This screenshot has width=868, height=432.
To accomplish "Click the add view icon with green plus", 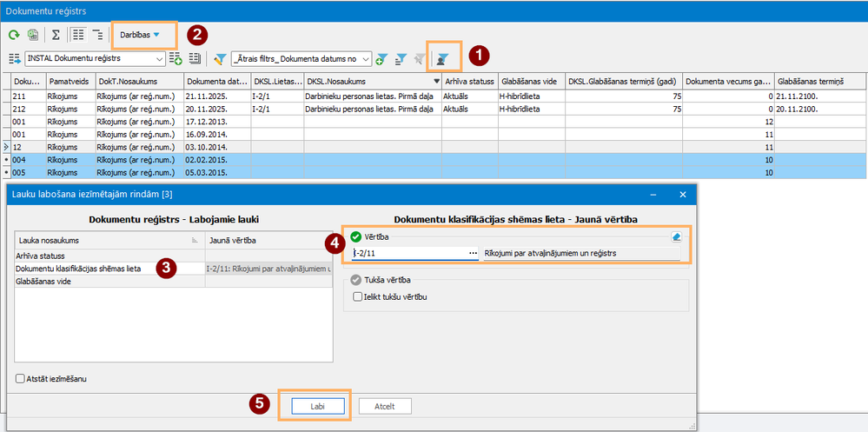I will click(176, 58).
